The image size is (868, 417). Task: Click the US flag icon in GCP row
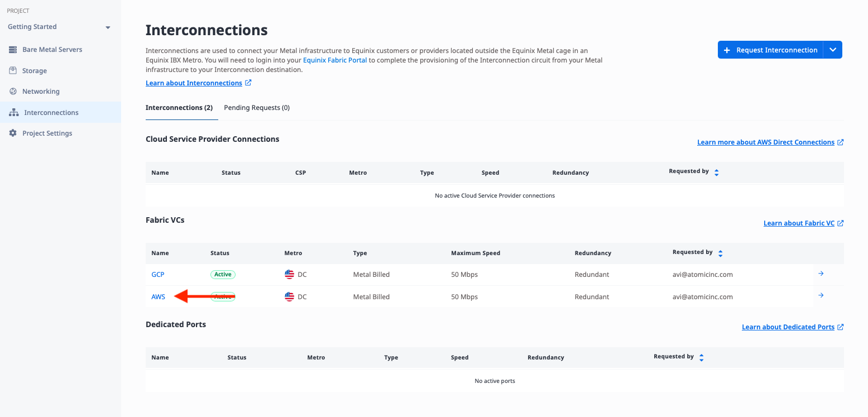pyautogui.click(x=289, y=275)
